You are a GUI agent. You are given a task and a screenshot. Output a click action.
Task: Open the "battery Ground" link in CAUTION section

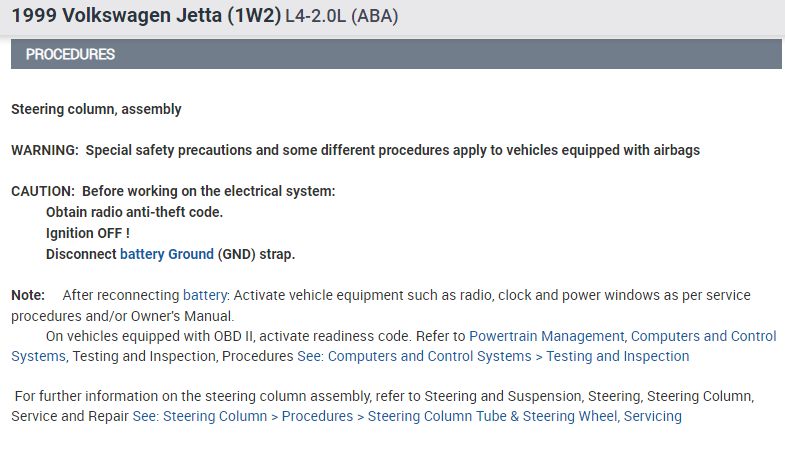point(167,254)
